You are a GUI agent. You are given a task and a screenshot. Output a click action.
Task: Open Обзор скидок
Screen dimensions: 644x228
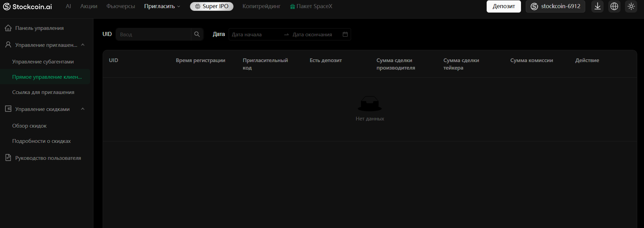[x=29, y=126]
